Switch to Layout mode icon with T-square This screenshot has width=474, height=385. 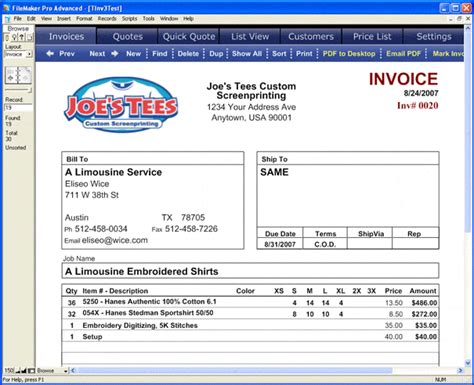click(22, 37)
